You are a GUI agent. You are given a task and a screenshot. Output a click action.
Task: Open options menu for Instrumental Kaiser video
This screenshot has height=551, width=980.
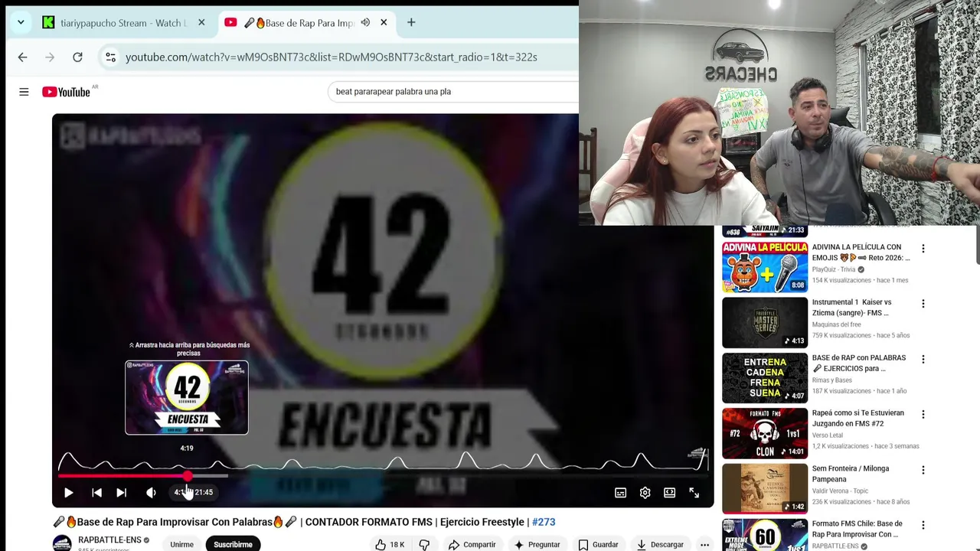923,304
